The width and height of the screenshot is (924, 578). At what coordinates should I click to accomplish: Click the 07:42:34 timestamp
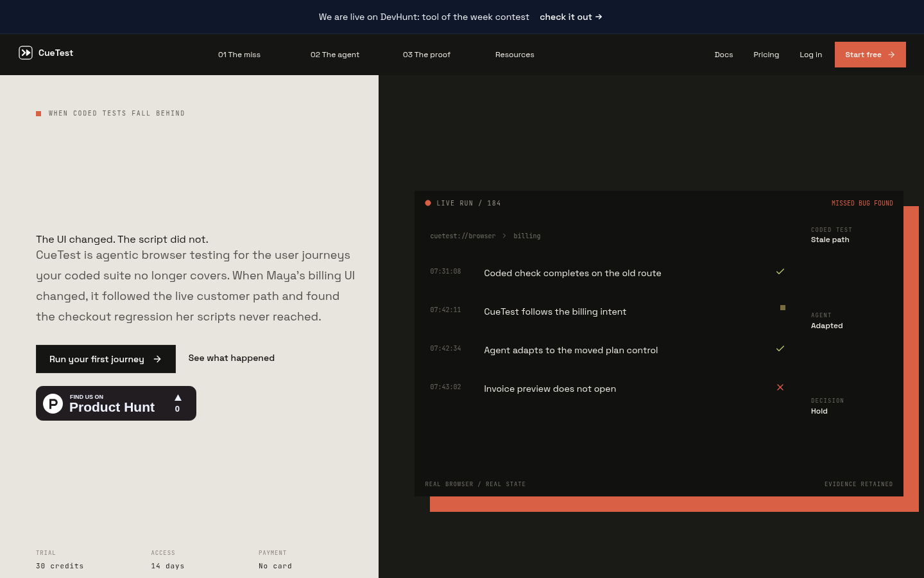click(445, 349)
